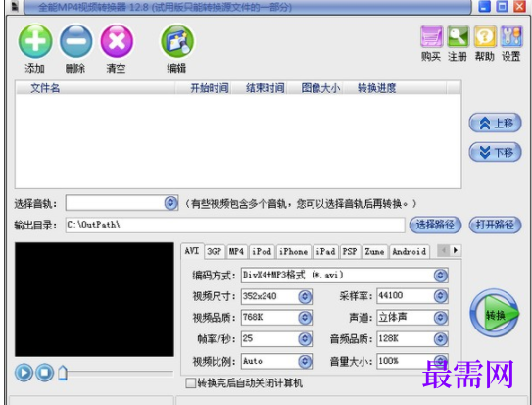Open the Edit (编辑) tool icon

click(x=177, y=41)
